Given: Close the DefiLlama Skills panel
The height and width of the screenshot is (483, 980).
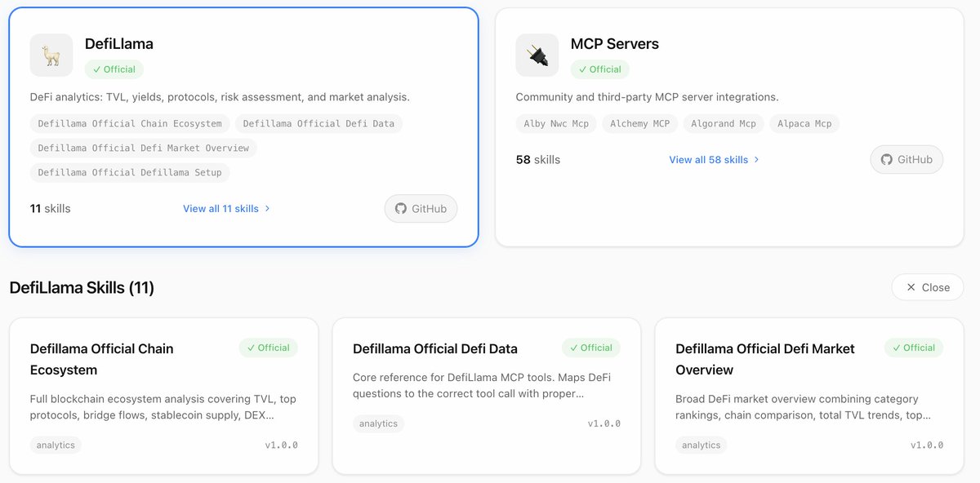Looking at the screenshot, I should [x=928, y=287].
